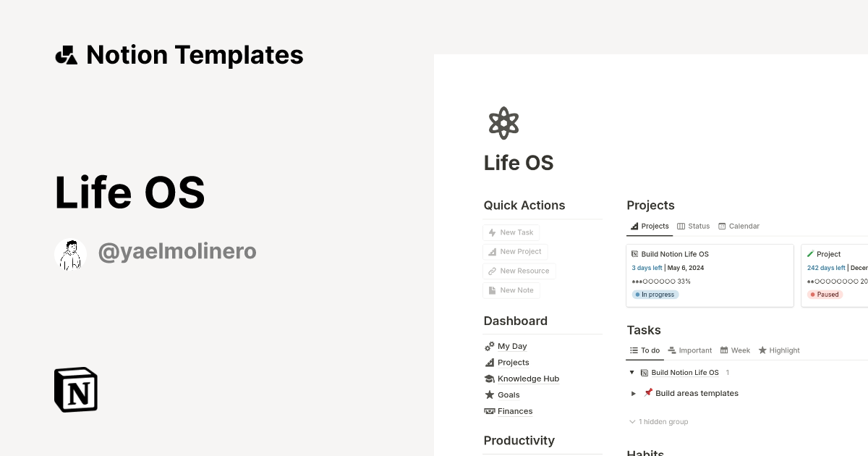The image size is (868, 456).
Task: Click the New Resource quick action
Action: point(519,271)
